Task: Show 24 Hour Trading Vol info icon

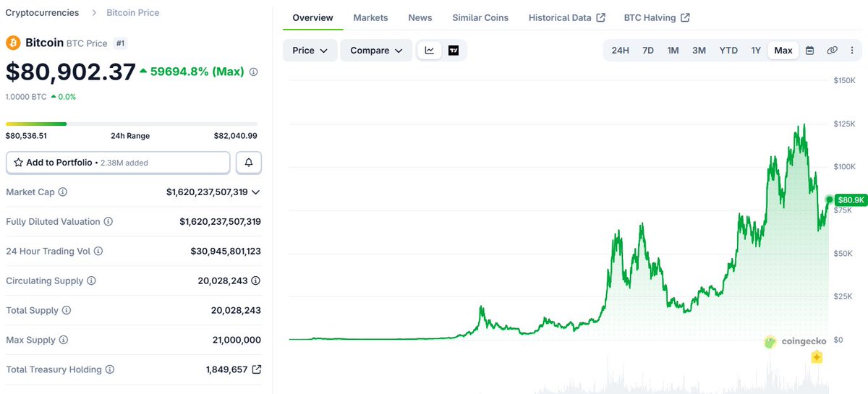Action: click(98, 252)
